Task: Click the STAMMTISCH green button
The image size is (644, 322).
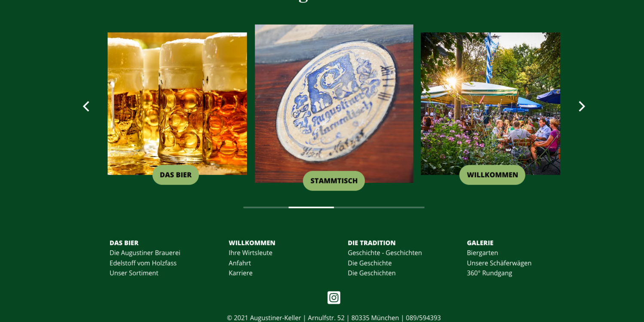Action: [334, 181]
